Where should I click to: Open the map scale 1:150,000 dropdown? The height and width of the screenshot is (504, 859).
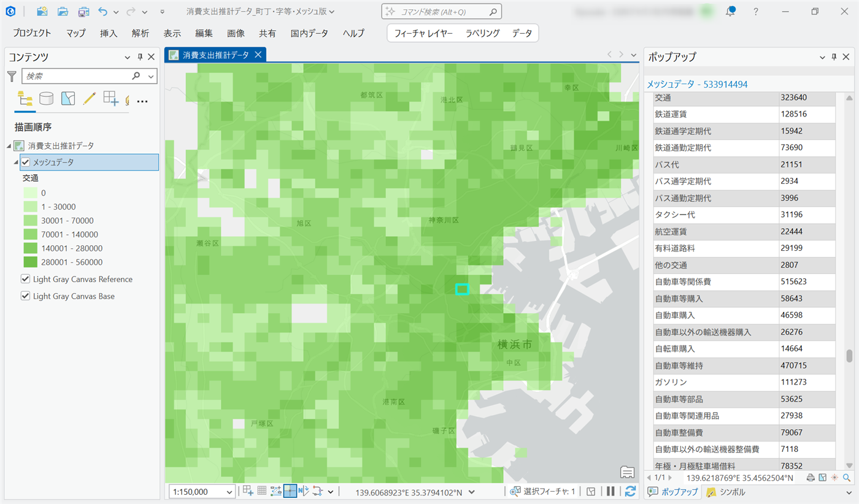click(230, 492)
